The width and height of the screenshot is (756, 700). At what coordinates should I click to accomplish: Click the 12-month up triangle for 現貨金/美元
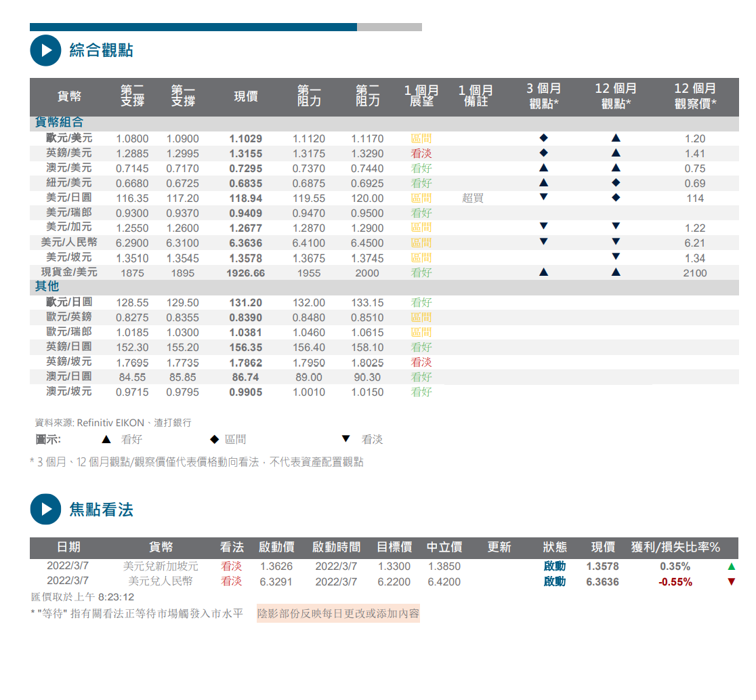(616, 272)
